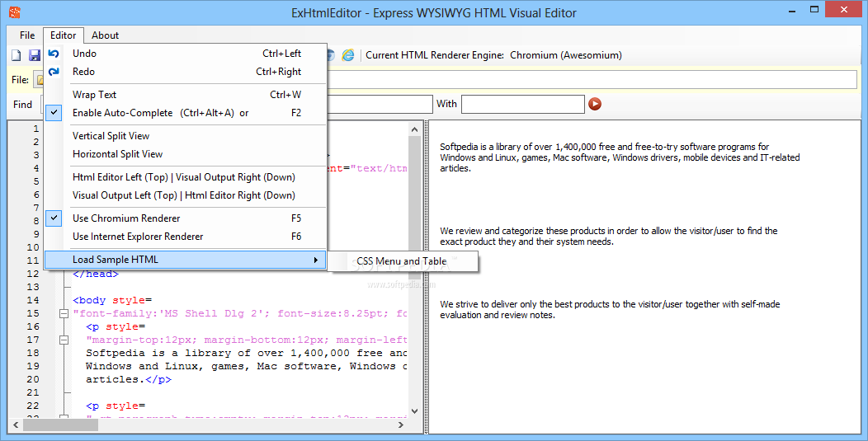868x441 pixels.
Task: Click left arrow of editor horizontal scrollbar
Action: point(15,425)
